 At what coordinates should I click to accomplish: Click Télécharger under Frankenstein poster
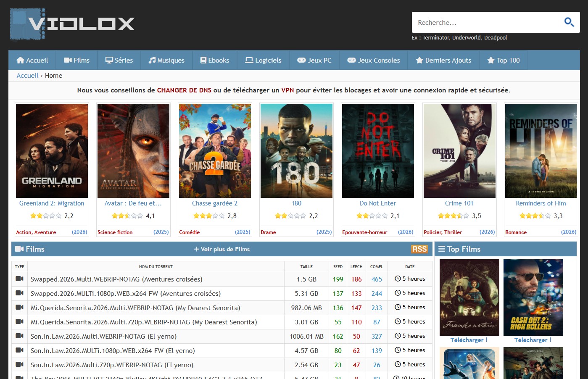coord(469,340)
